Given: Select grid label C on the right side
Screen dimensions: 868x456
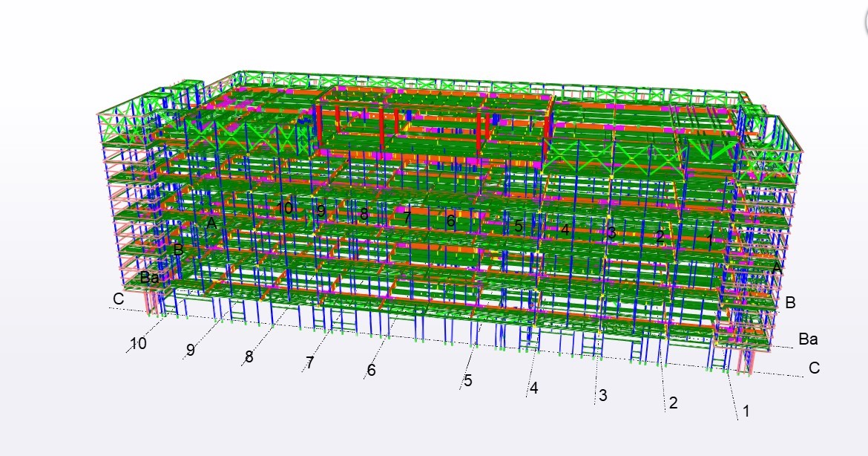Looking at the screenshot, I should (814, 368).
